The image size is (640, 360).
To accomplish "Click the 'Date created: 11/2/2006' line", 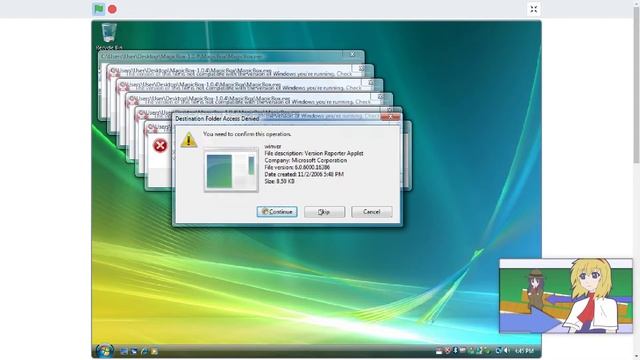I will click(304, 174).
